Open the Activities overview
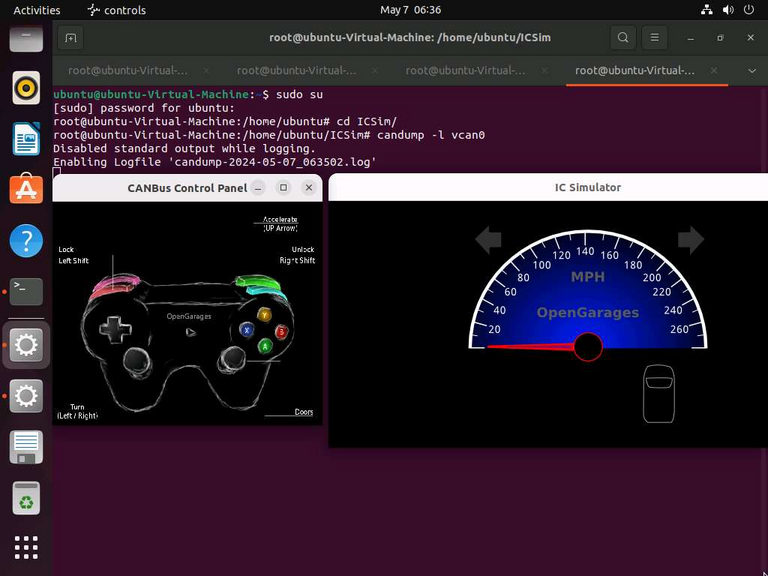This screenshot has height=576, width=768. tap(37, 10)
